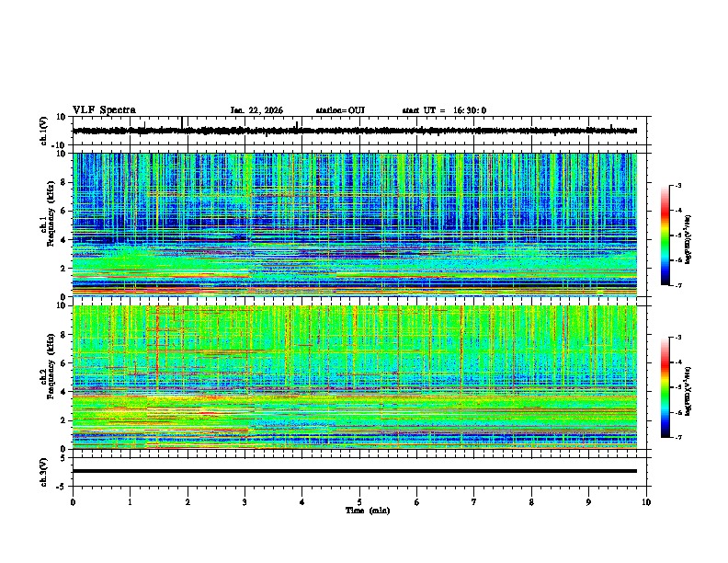The image size is (728, 563).
Task: Click the ch.2 frequency spectrogram panel
Action: pyautogui.click(x=355, y=377)
